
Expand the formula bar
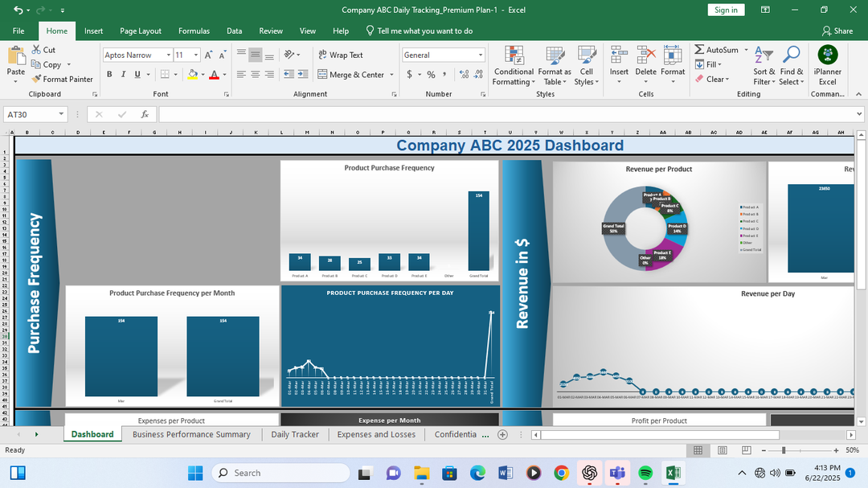(859, 114)
